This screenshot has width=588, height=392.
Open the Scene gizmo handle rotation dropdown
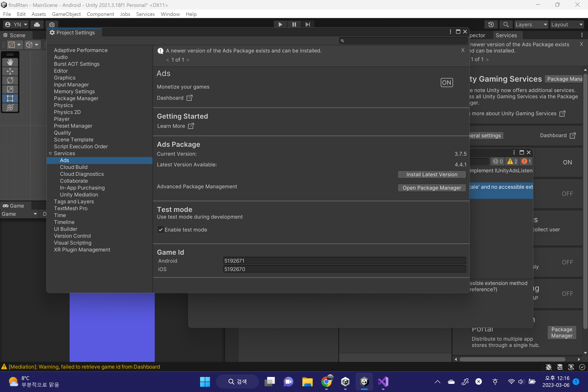(32, 45)
